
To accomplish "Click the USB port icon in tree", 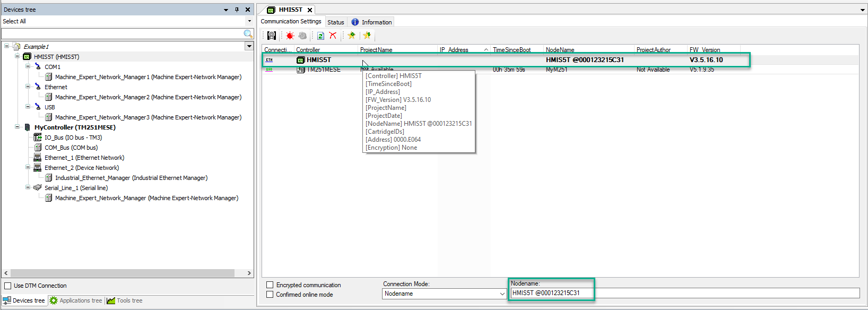I will pyautogui.click(x=38, y=107).
